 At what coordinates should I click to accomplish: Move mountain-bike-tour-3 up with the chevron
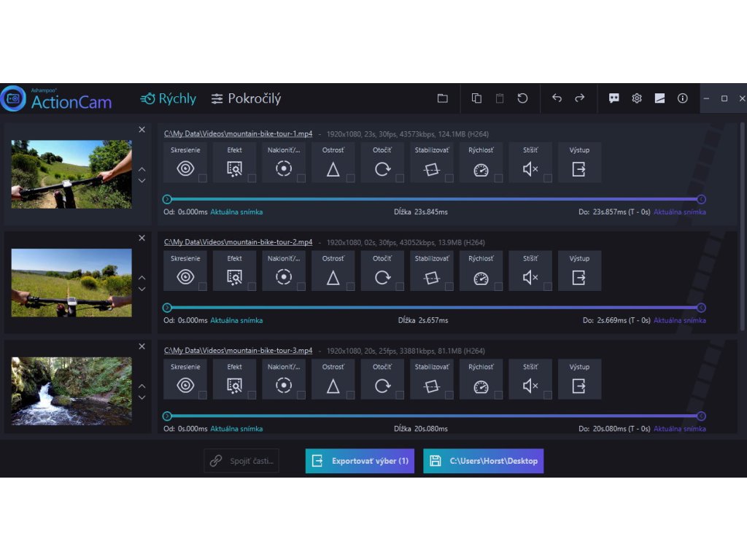[142, 386]
